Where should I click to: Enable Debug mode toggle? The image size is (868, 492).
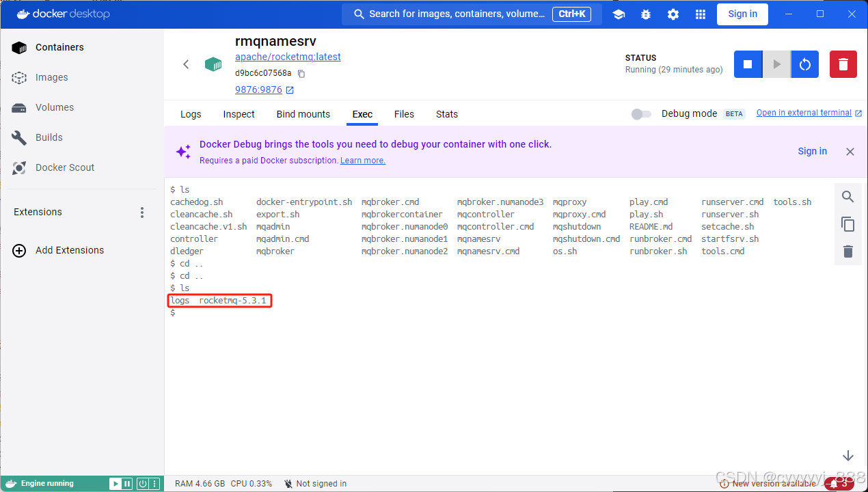click(x=641, y=113)
